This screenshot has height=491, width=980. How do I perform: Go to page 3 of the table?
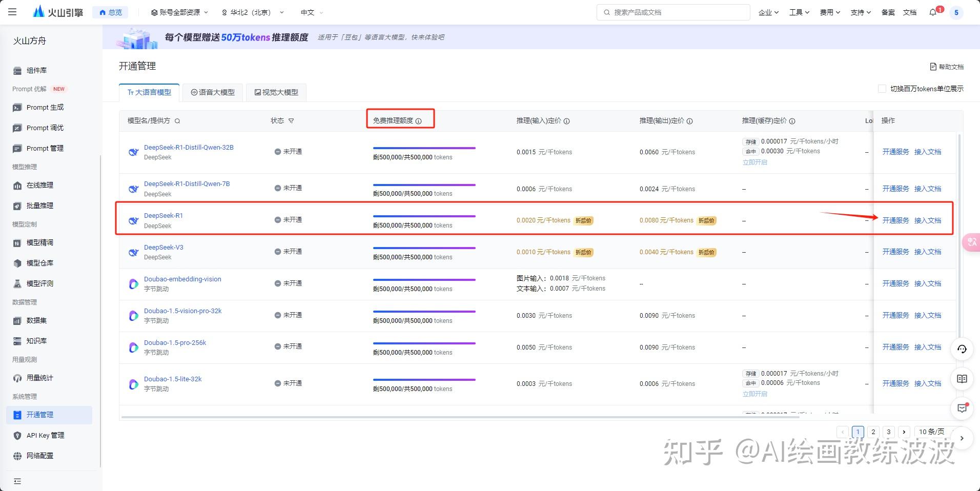(889, 432)
